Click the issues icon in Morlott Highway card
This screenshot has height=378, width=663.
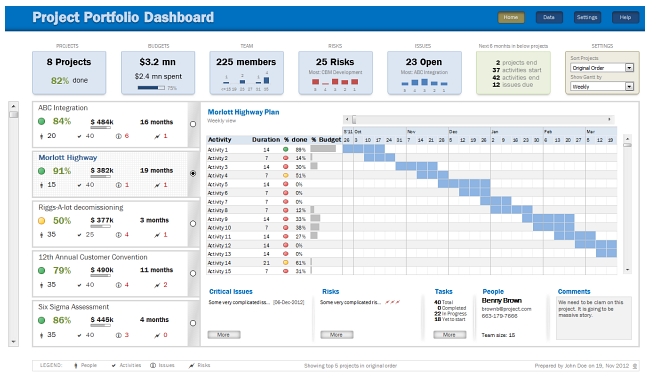click(119, 185)
